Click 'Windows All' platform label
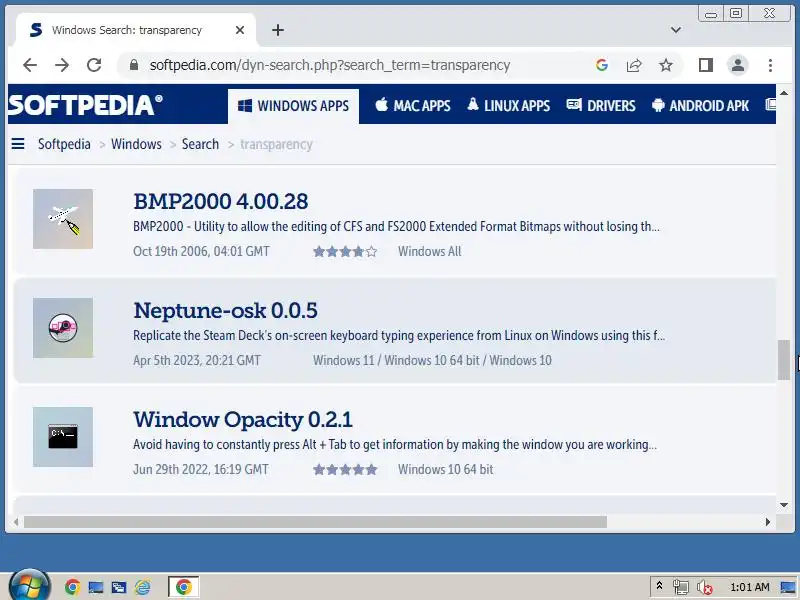The width and height of the screenshot is (800, 600). (x=430, y=252)
